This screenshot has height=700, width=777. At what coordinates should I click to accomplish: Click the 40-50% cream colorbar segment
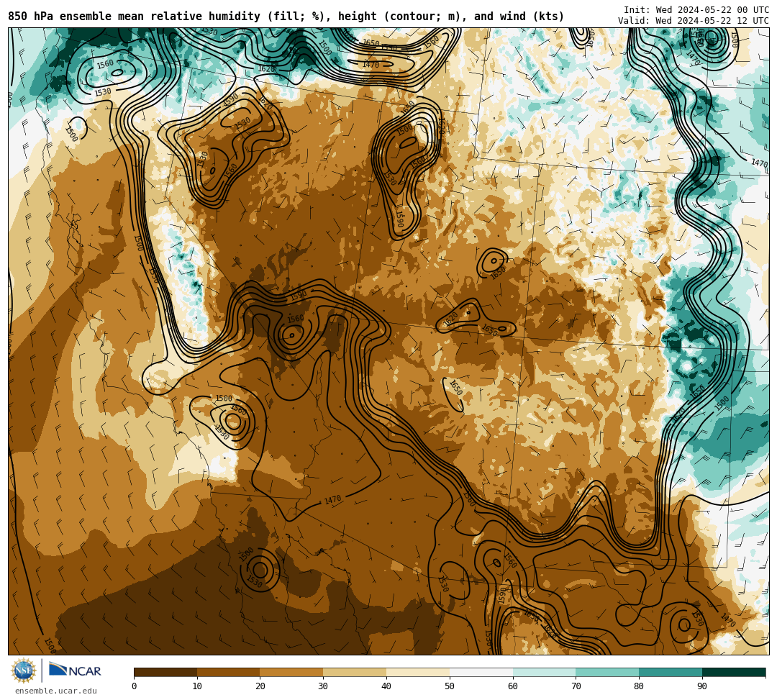click(x=418, y=672)
